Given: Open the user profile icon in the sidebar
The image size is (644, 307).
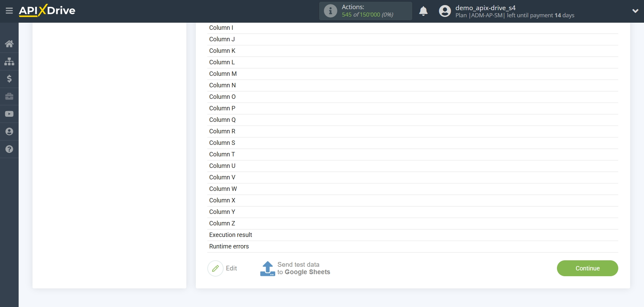Looking at the screenshot, I should (x=9, y=131).
